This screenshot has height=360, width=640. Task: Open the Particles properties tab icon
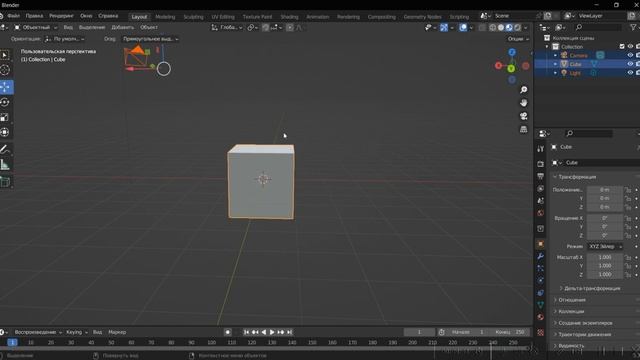click(x=540, y=269)
